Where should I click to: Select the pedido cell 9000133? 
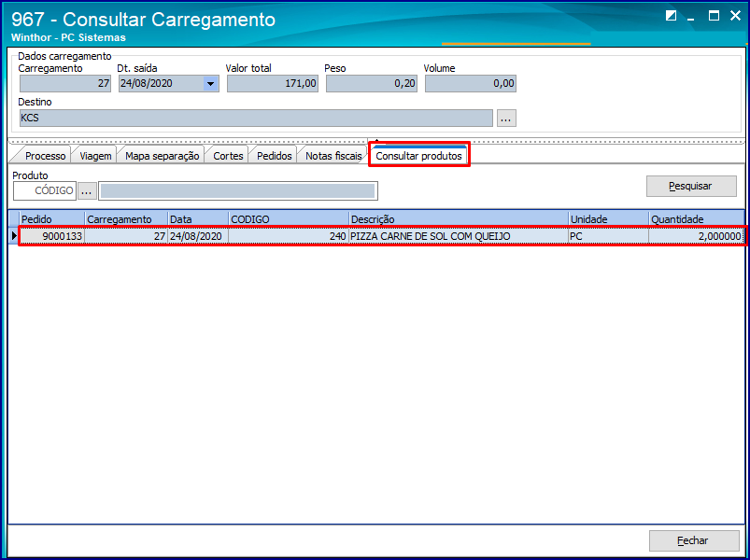point(52,236)
